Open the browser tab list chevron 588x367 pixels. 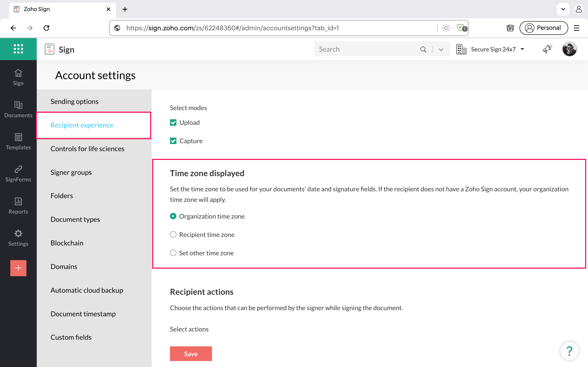563,9
